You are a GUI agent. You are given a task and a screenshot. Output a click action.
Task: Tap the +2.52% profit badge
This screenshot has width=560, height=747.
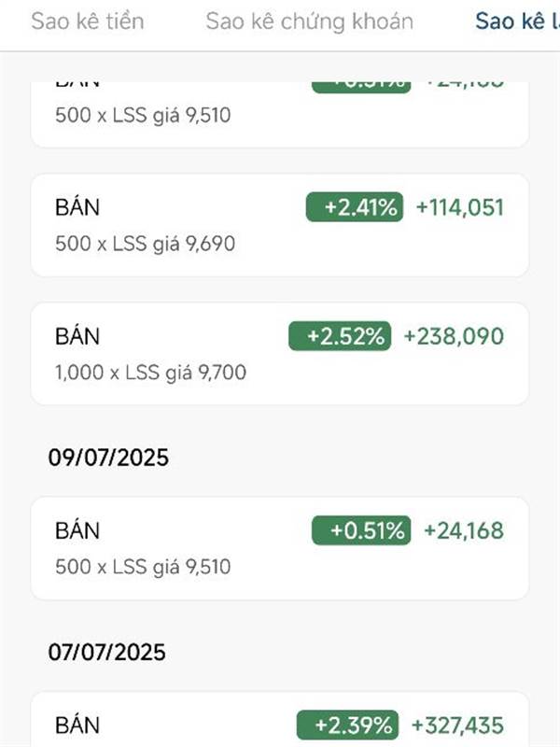[x=340, y=336]
